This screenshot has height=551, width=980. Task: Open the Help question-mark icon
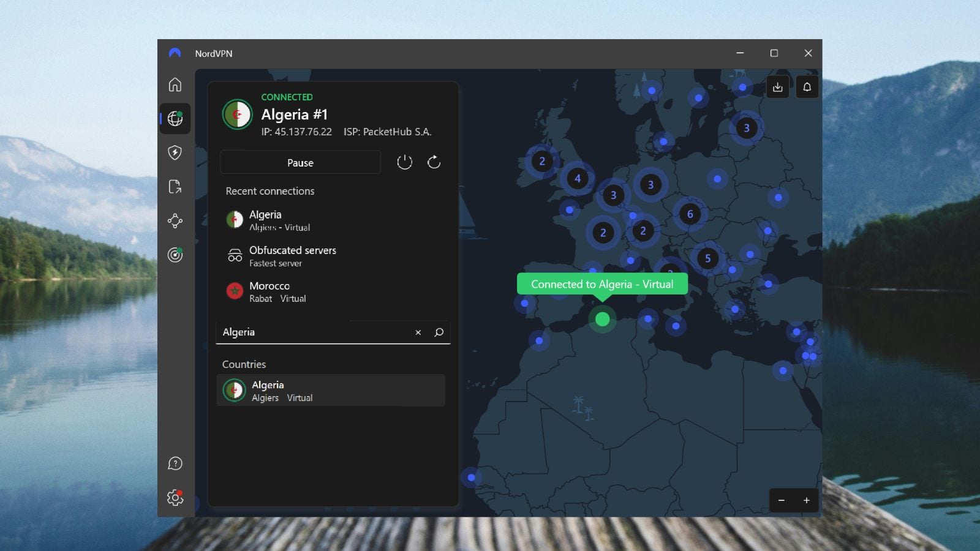175,463
